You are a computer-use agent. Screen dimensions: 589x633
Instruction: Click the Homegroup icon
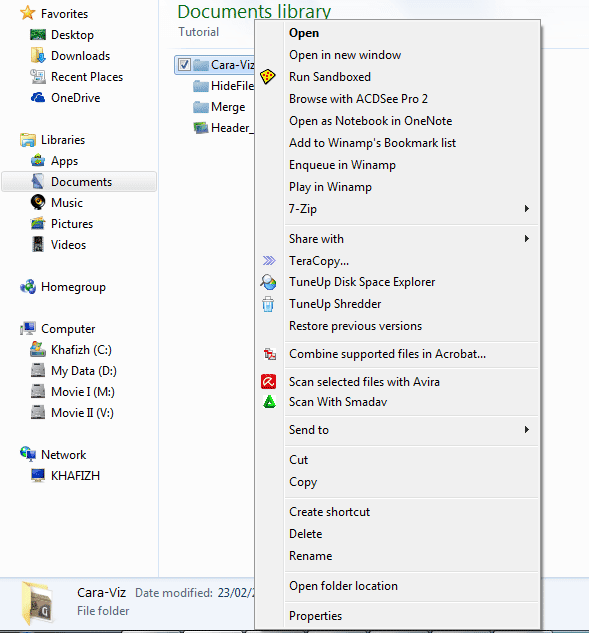tap(28, 287)
